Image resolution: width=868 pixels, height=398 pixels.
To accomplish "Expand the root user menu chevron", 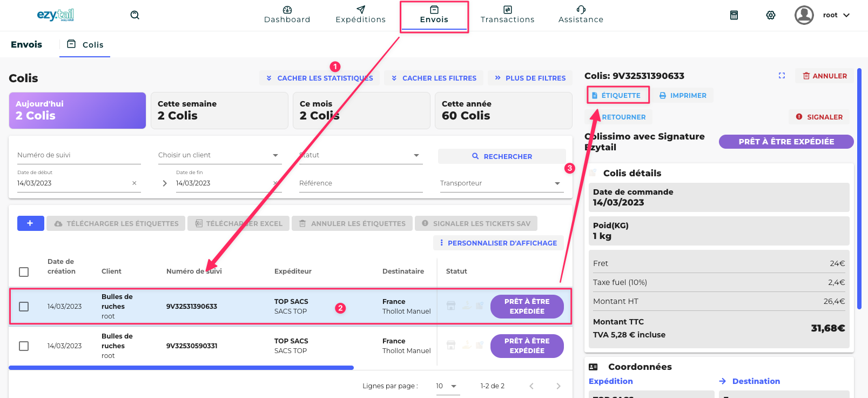I will (846, 15).
